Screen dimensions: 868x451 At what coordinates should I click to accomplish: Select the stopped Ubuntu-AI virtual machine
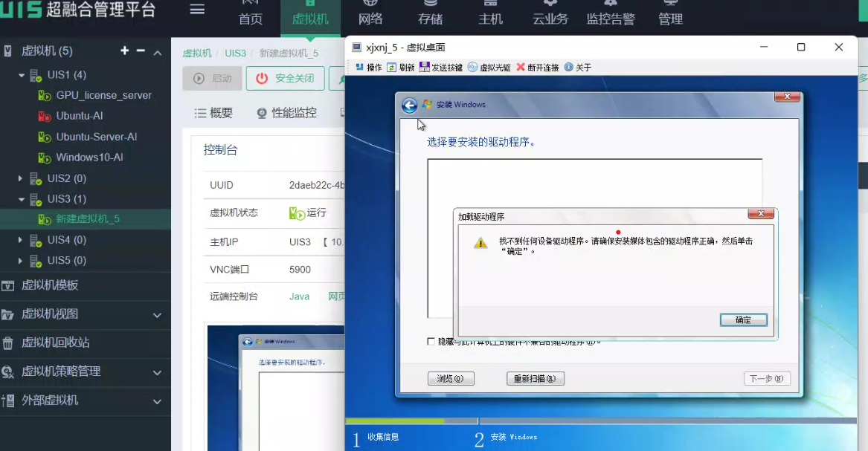point(79,115)
